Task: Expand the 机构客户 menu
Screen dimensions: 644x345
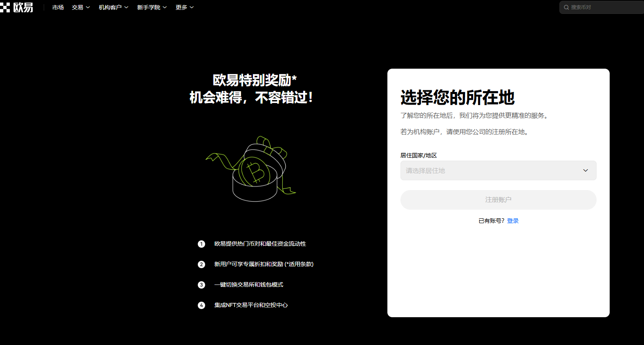Action: coord(114,7)
